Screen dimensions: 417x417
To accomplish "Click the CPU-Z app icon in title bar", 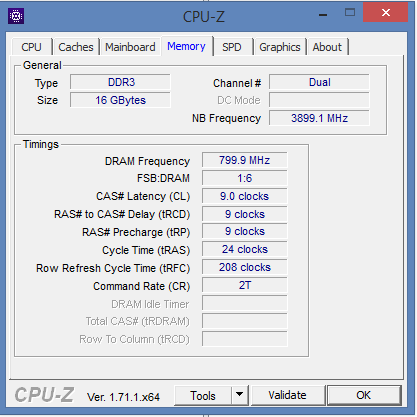I will [x=16, y=16].
